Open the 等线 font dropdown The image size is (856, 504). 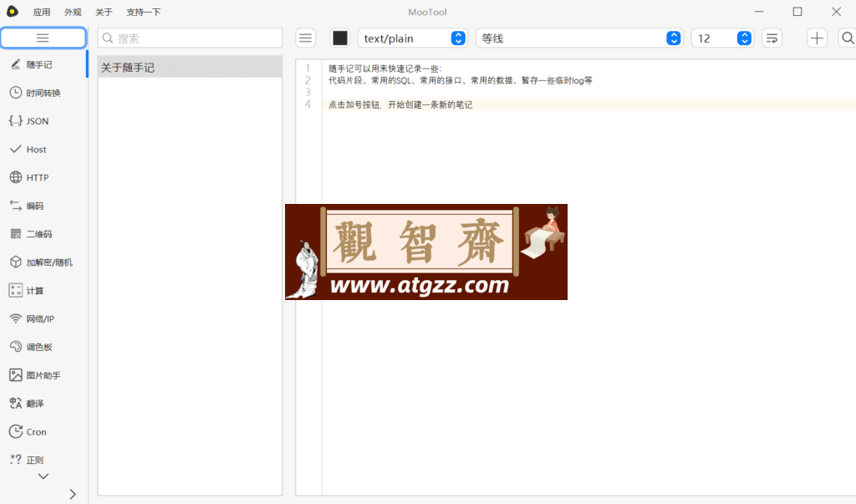[x=579, y=38]
